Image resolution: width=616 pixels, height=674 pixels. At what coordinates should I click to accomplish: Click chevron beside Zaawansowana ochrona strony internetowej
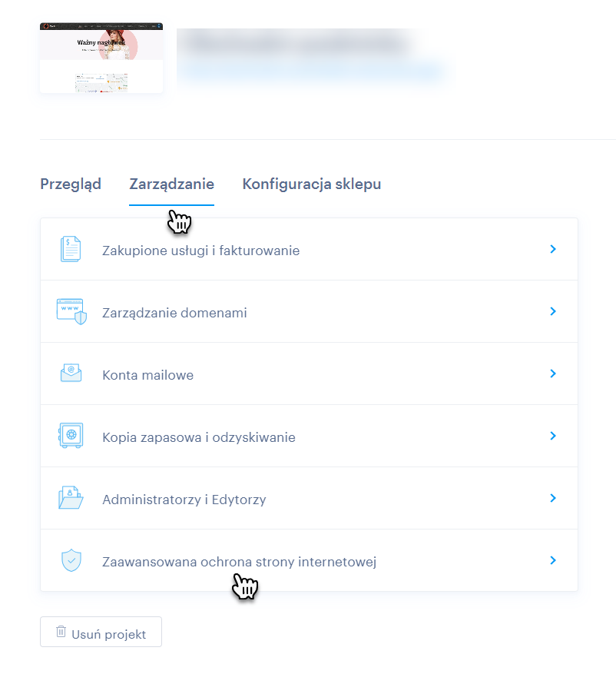(x=553, y=560)
